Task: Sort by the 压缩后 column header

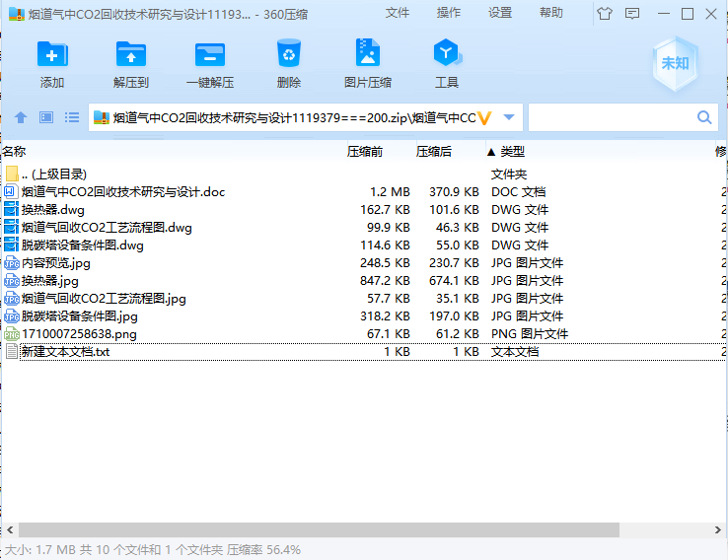Action: click(434, 151)
